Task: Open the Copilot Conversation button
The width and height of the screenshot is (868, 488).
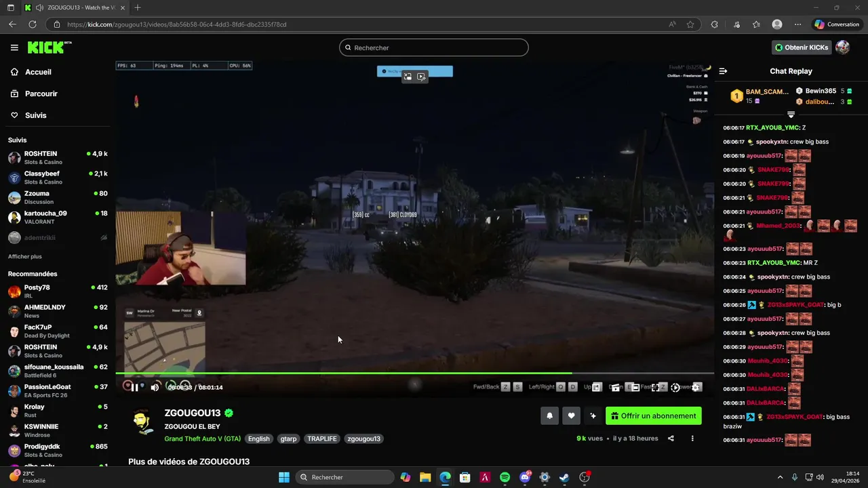Action: pos(837,24)
